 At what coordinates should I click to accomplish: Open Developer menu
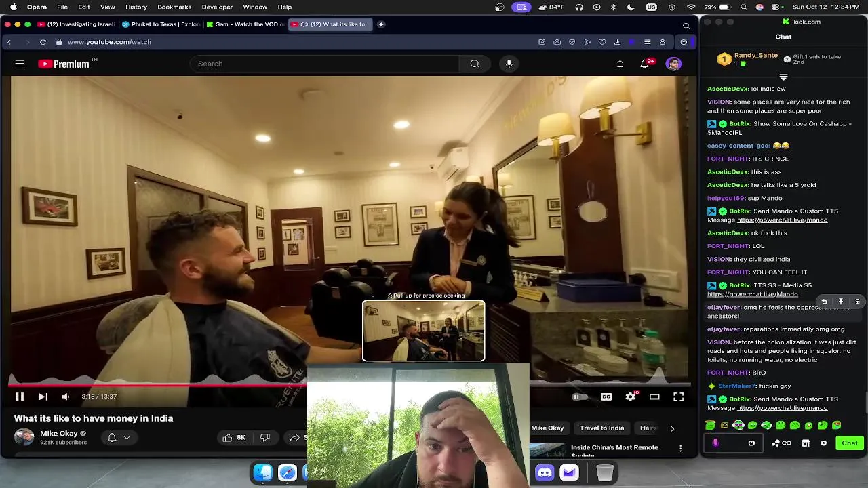(217, 7)
